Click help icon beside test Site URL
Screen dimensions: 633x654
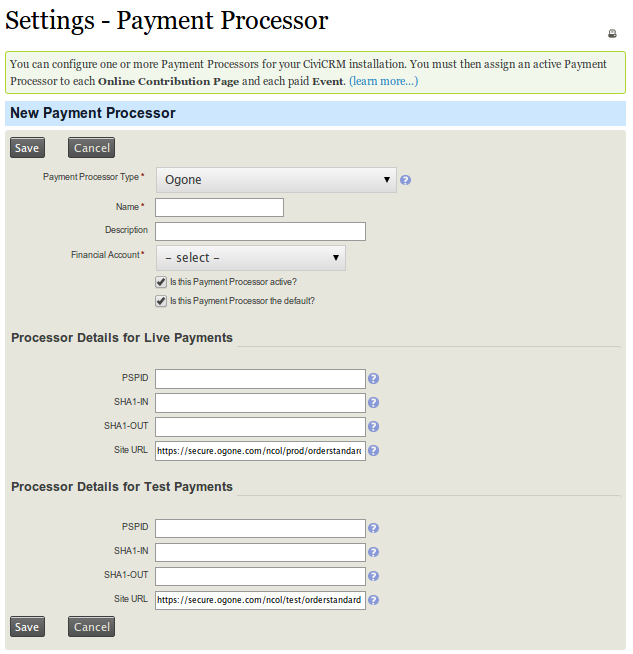[373, 601]
